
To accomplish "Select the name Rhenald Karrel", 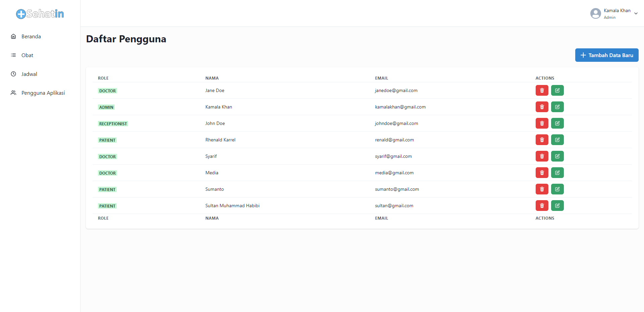I will (220, 140).
